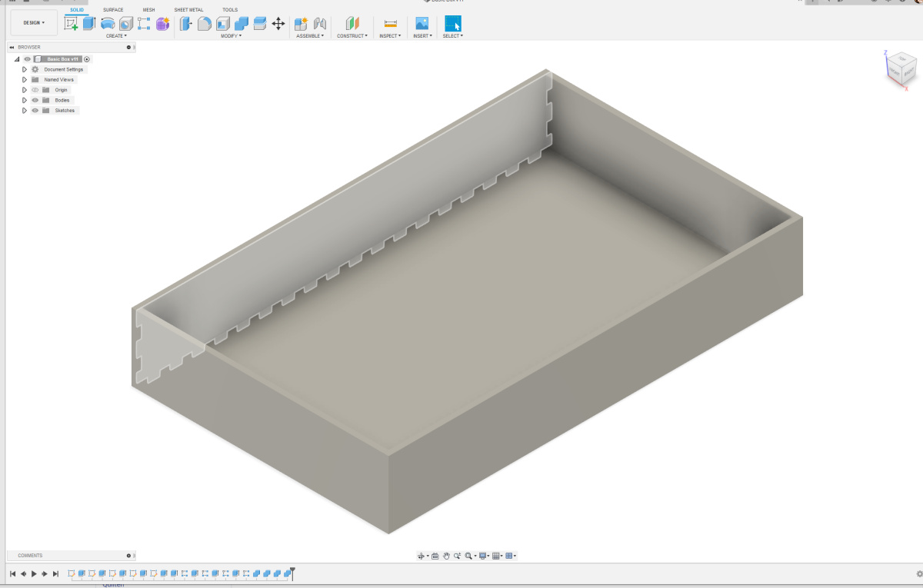The height and width of the screenshot is (588, 923).
Task: Expand the Origin tree node
Action: [x=25, y=90]
